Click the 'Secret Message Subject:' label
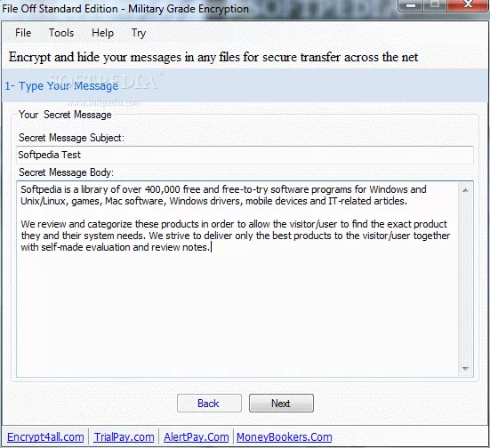This screenshot has height=448, width=490. click(x=71, y=138)
